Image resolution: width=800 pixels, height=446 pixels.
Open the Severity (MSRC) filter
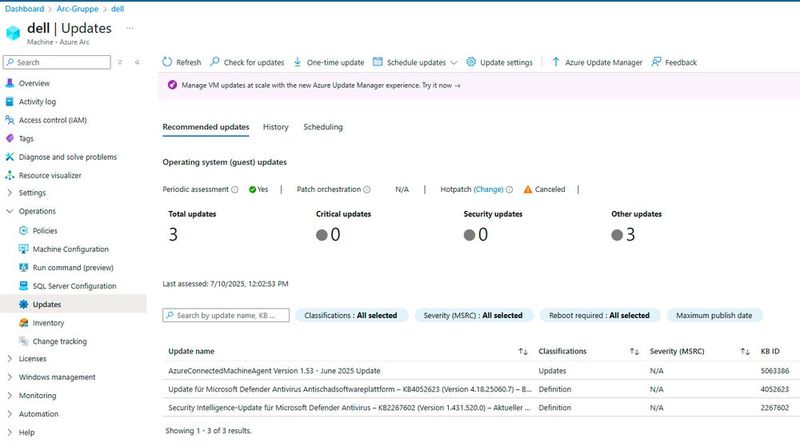[473, 315]
